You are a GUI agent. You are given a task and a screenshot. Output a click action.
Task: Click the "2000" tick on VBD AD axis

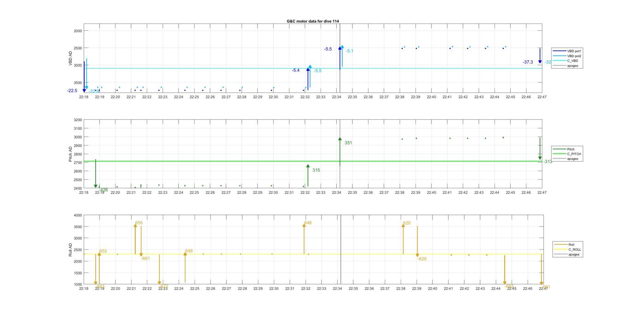pyautogui.click(x=77, y=31)
